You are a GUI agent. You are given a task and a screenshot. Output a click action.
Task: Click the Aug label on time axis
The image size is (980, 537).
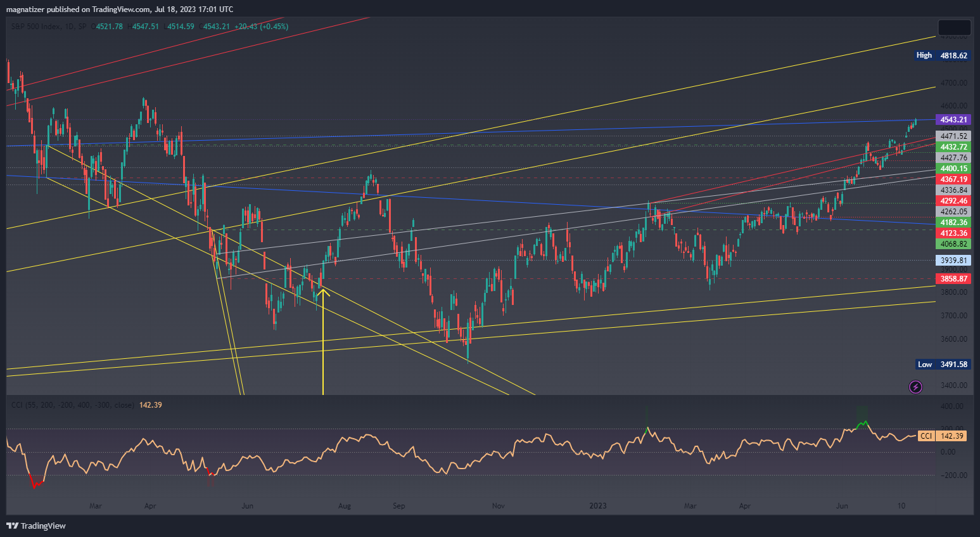click(x=344, y=506)
